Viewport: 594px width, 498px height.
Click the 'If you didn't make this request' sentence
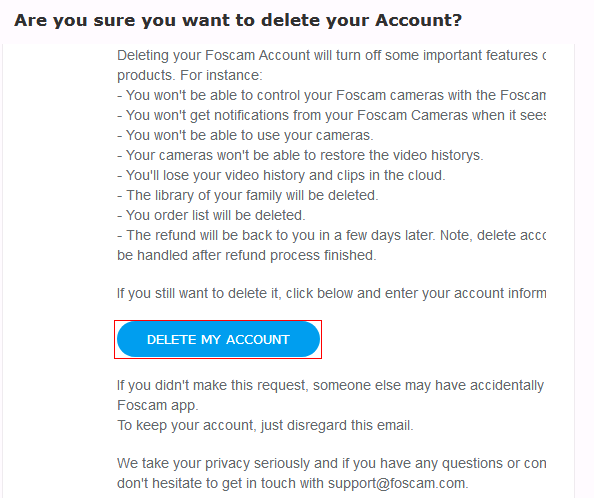click(x=330, y=386)
